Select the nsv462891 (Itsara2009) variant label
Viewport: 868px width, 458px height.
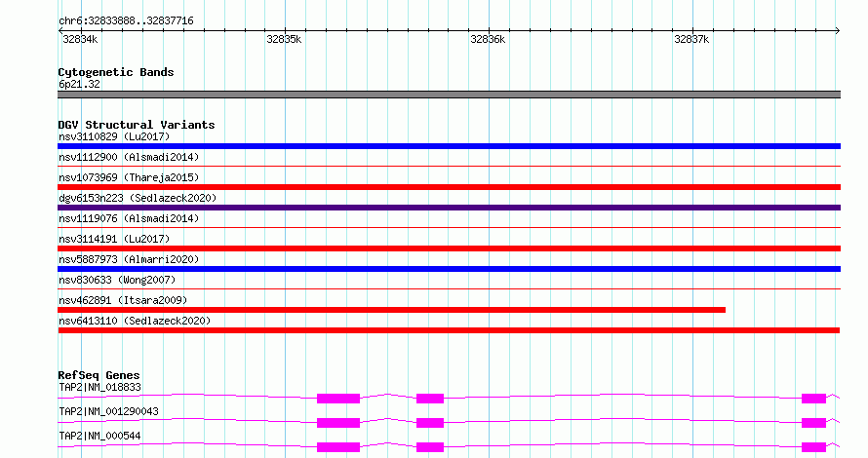(x=123, y=300)
